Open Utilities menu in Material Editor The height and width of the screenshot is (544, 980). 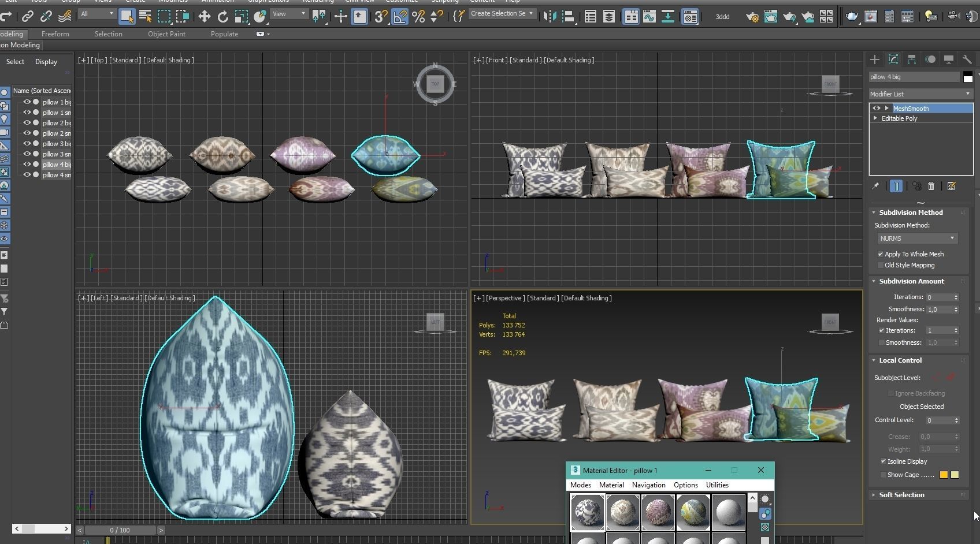click(x=717, y=485)
